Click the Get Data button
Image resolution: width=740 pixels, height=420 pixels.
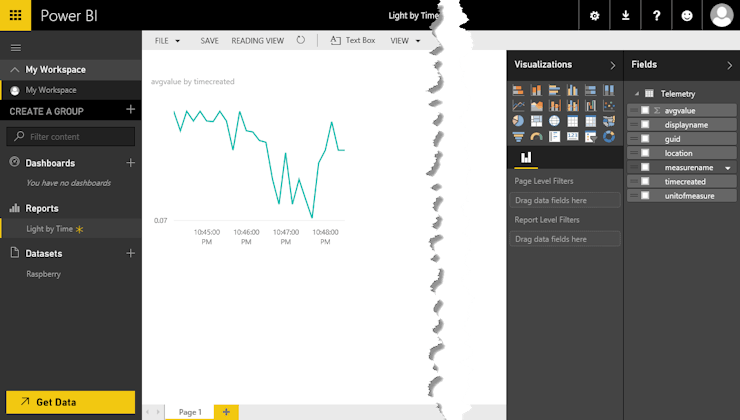coord(70,402)
